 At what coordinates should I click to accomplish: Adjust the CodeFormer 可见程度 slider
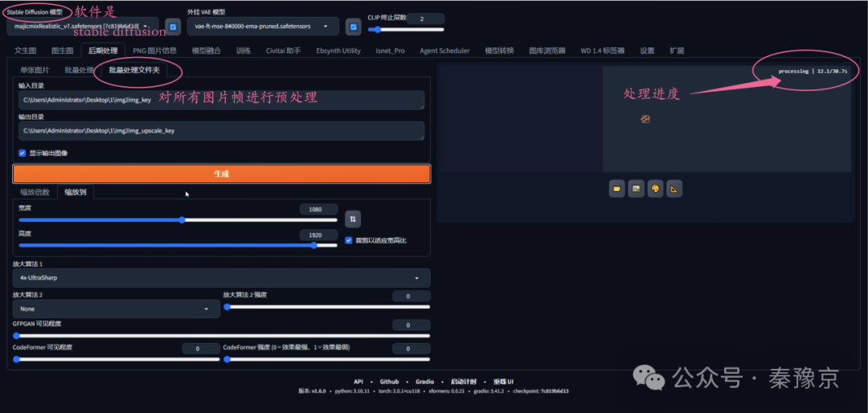[116, 359]
